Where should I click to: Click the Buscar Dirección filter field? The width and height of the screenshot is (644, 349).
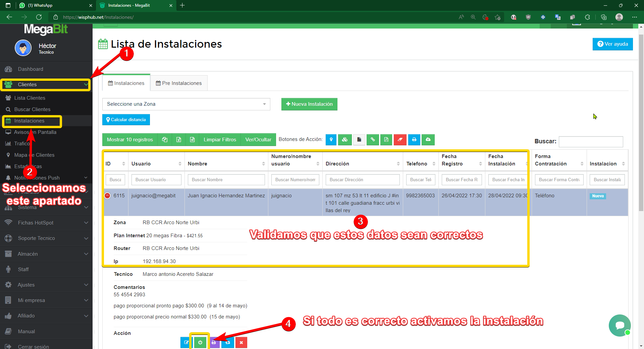363,180
